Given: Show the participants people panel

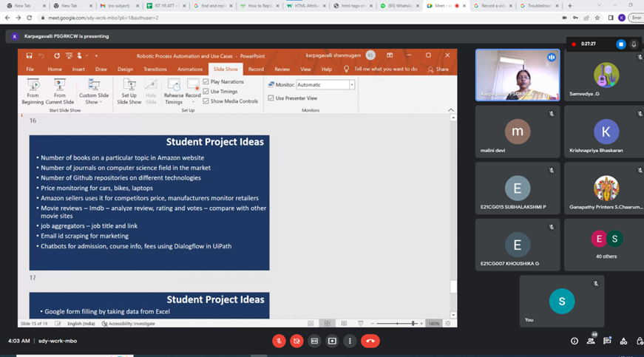Looking at the screenshot, I should 591,341.
